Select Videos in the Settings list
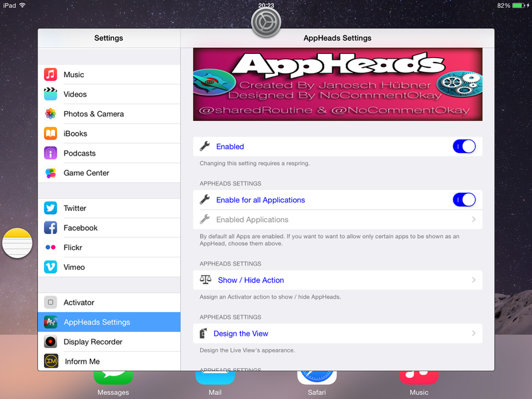Viewport: 532px width, 399px height. click(x=109, y=94)
